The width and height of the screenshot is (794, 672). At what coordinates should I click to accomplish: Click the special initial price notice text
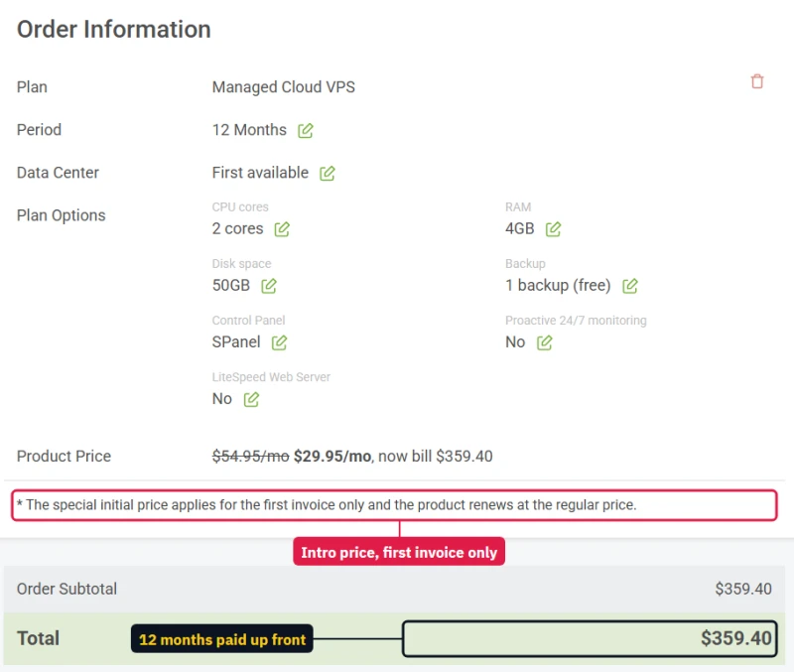pyautogui.click(x=327, y=505)
